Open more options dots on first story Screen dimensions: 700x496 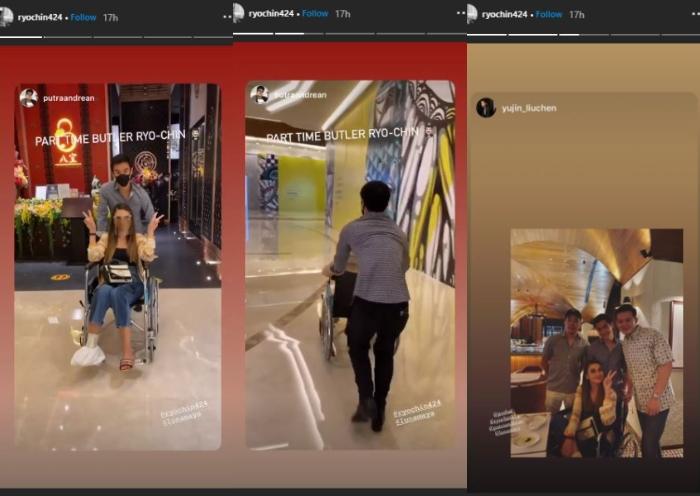227,17
